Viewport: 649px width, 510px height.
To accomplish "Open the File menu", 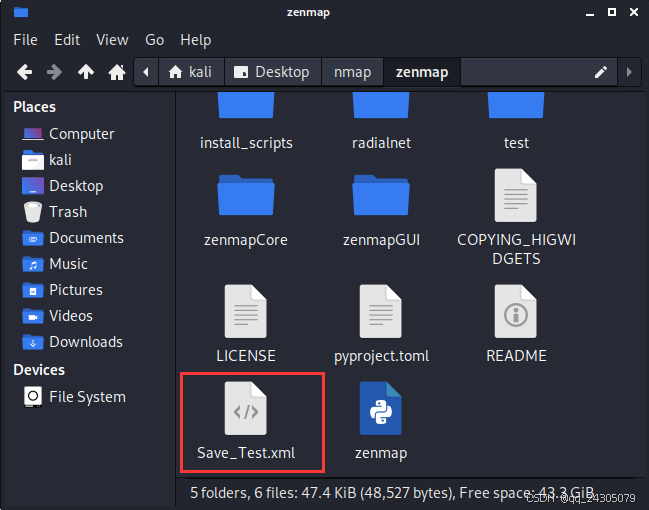I will (x=25, y=40).
